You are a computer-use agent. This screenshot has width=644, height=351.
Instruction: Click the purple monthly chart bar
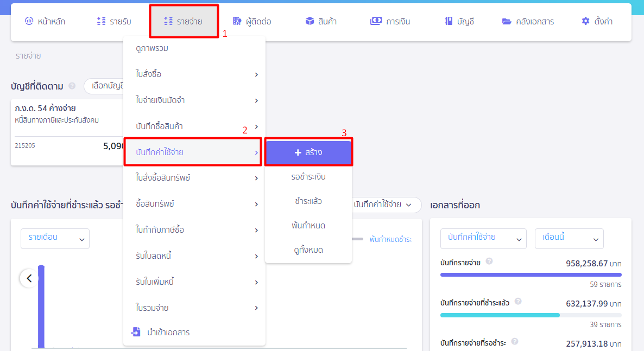coord(41,307)
